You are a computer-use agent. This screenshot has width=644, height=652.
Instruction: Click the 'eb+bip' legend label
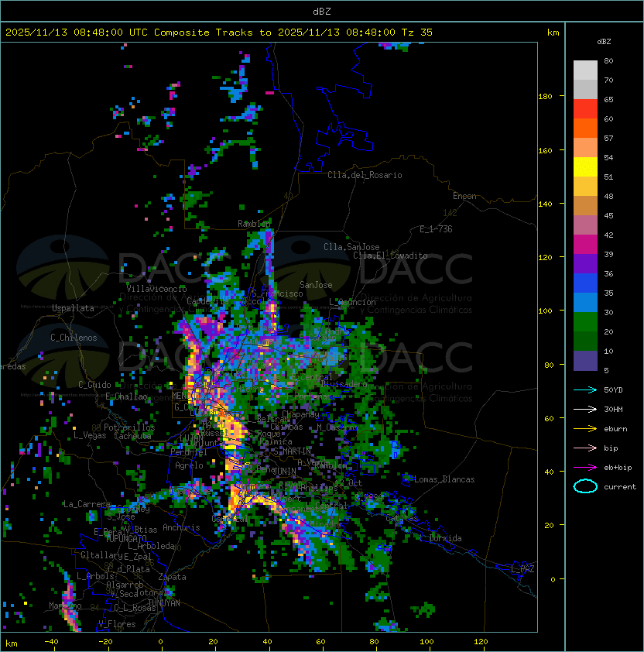tap(618, 468)
